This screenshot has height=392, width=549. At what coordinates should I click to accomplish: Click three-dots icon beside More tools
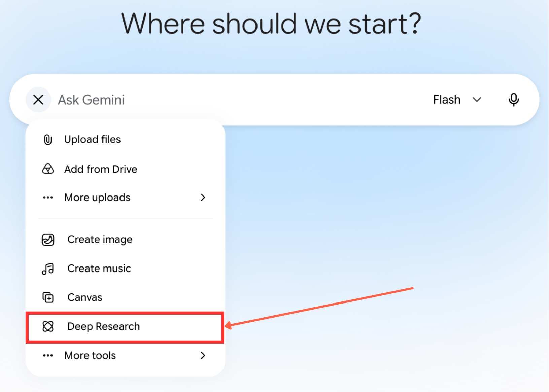[x=48, y=356]
